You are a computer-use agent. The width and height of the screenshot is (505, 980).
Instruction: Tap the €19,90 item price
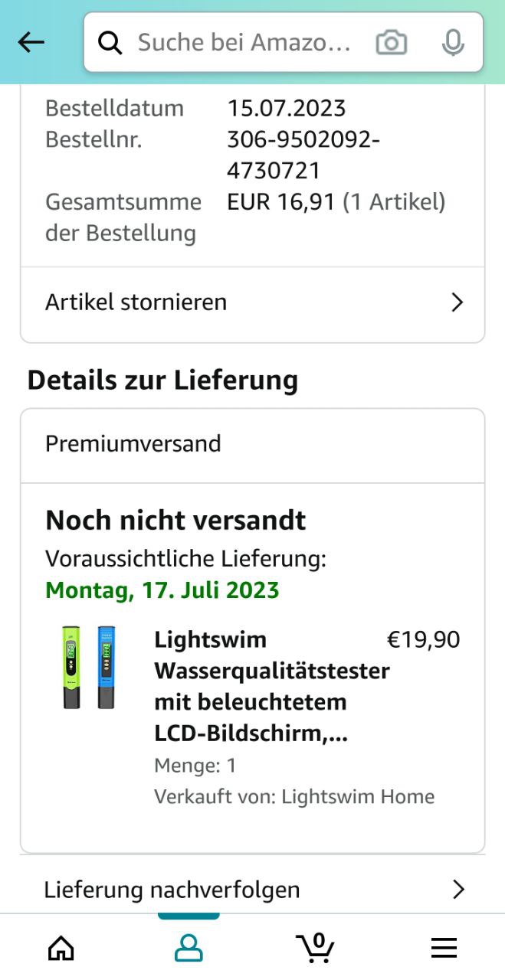(423, 639)
